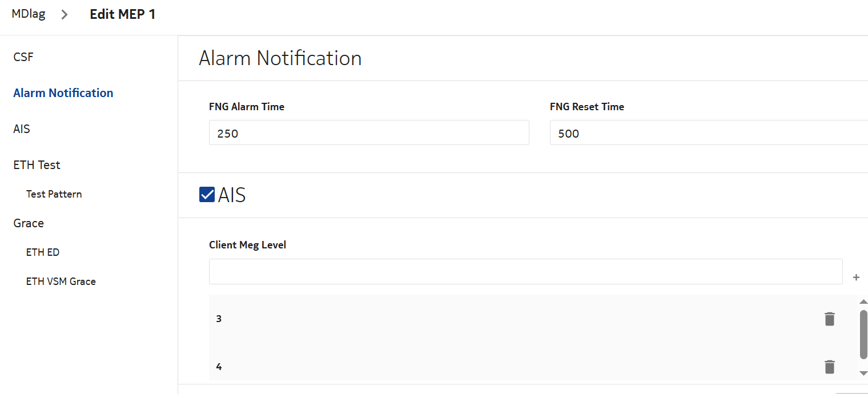Click the Client Meg Level input box
This screenshot has height=394, width=868.
pyautogui.click(x=525, y=272)
